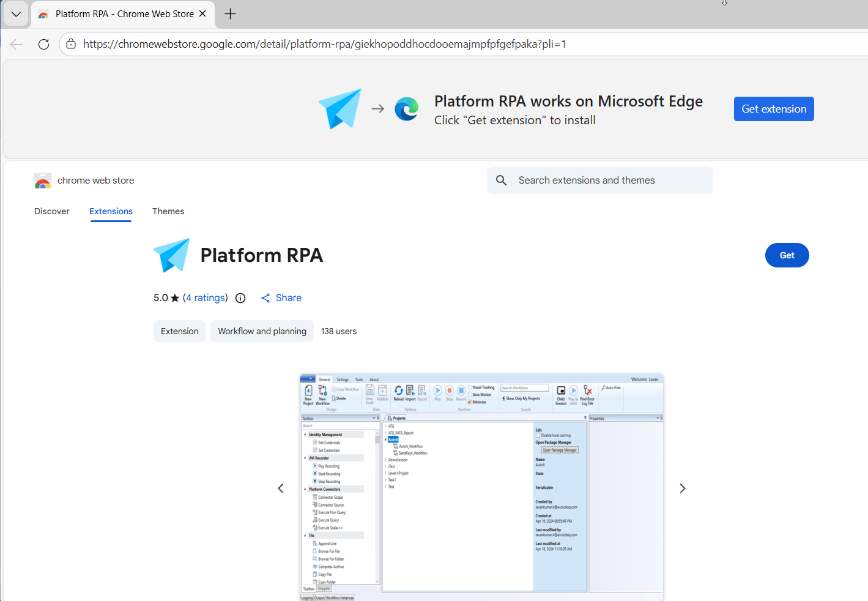868x601 pixels.
Task: Click the Platform RPA tab title
Action: tap(125, 14)
